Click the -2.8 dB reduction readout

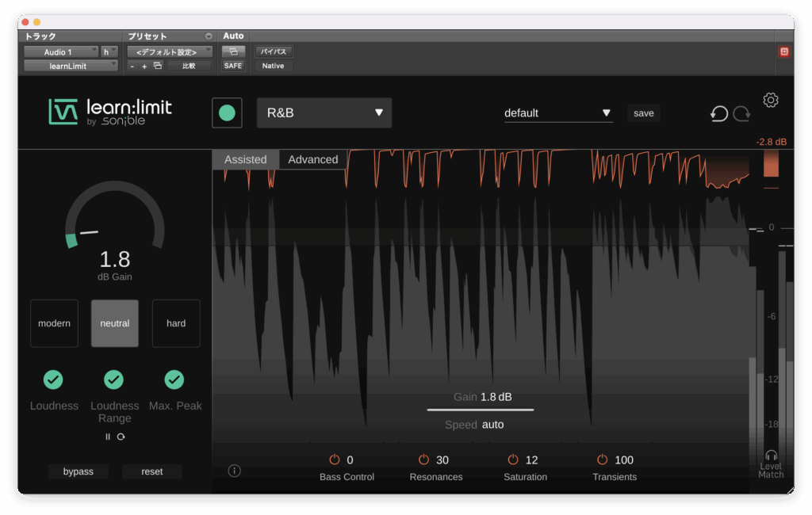(771, 142)
